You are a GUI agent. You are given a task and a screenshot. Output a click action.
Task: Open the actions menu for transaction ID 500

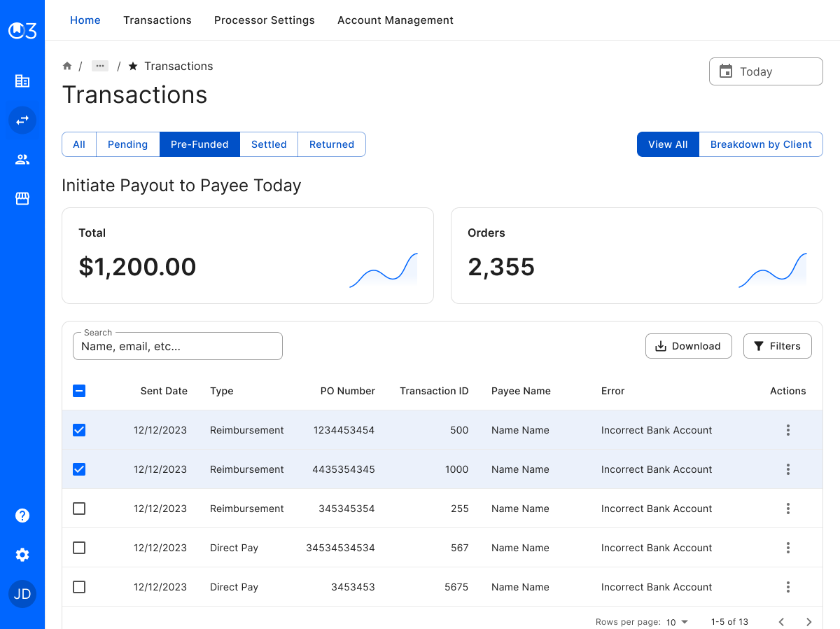pos(788,430)
